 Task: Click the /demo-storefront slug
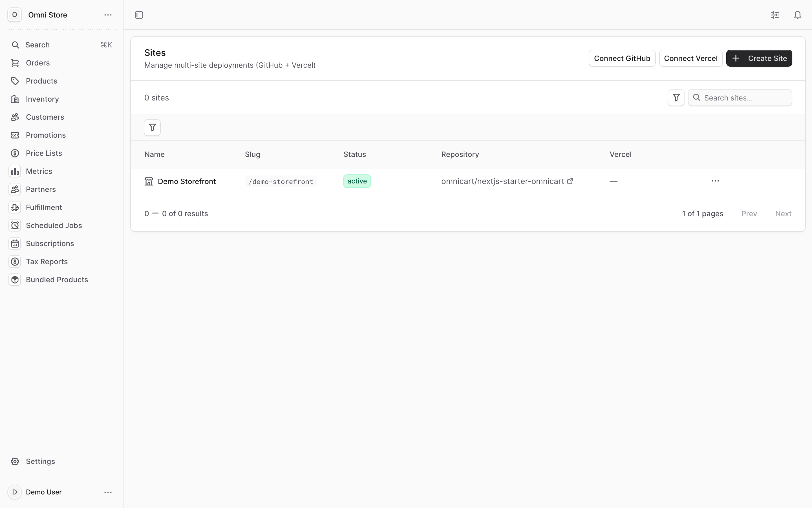[281, 181]
